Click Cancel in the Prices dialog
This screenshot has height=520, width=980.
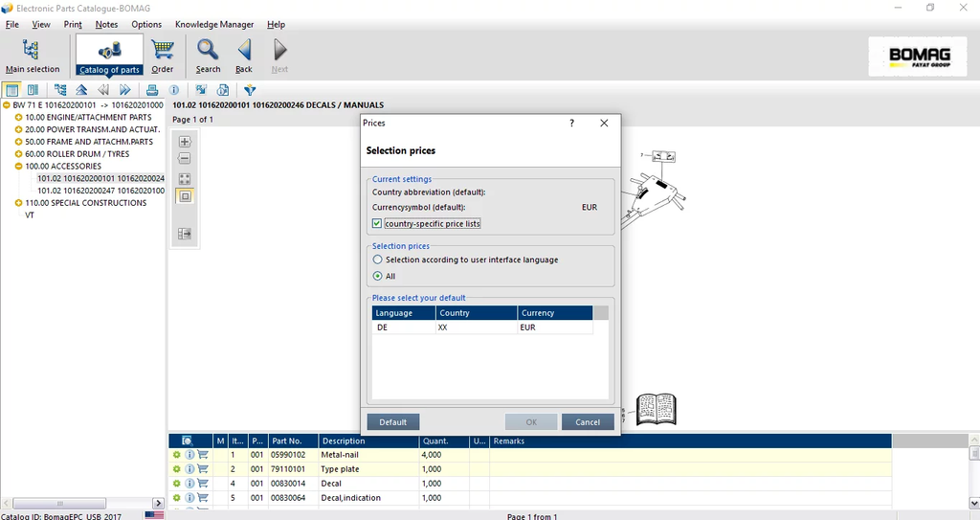pyautogui.click(x=588, y=422)
